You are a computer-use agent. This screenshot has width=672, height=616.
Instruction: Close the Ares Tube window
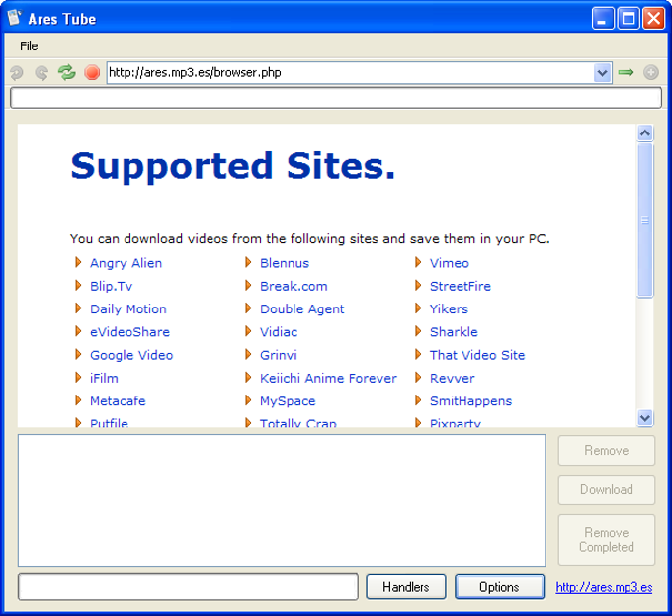pyautogui.click(x=653, y=19)
